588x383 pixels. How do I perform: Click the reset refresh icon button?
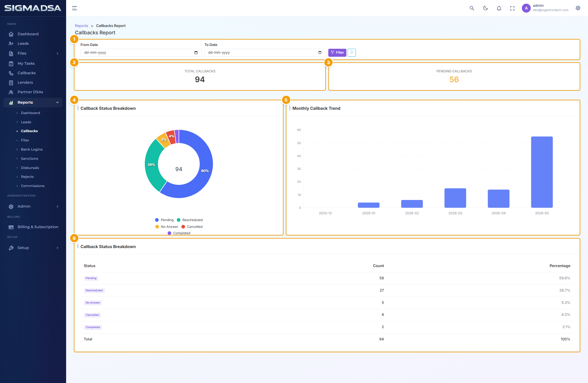[352, 53]
